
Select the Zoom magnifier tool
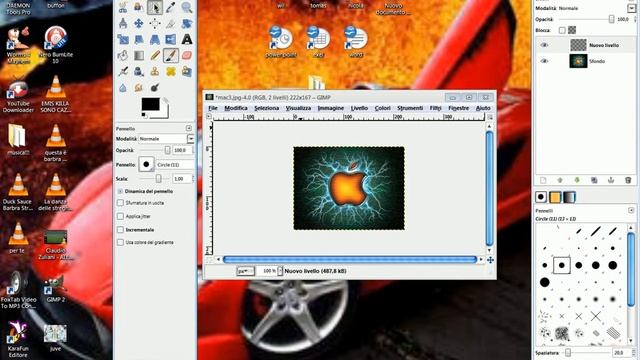coord(187,7)
